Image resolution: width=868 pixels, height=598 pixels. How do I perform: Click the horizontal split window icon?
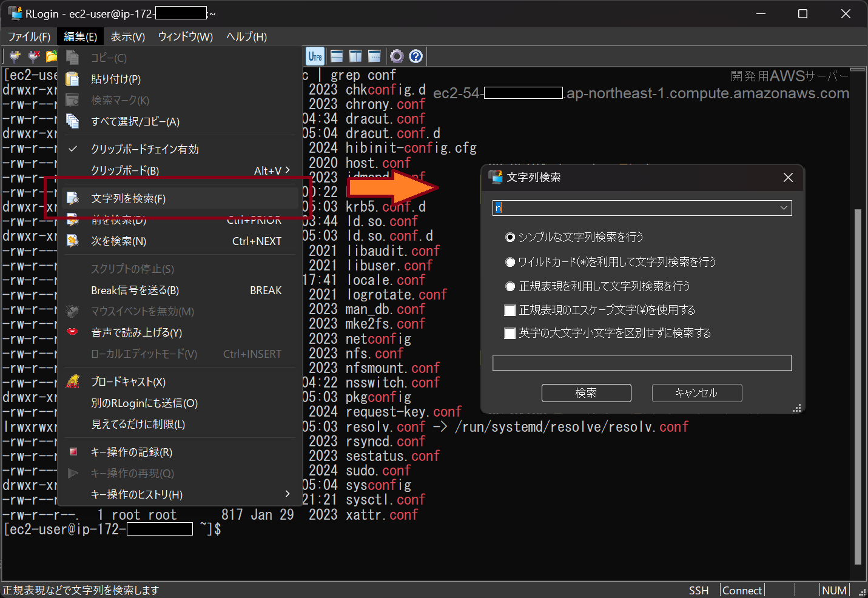[337, 56]
